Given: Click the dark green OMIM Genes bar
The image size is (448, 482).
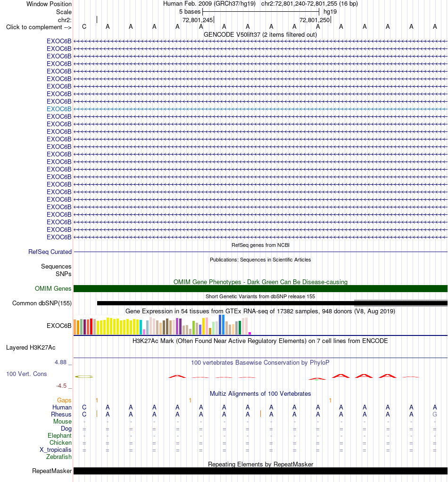Looking at the screenshot, I should pos(260,289).
